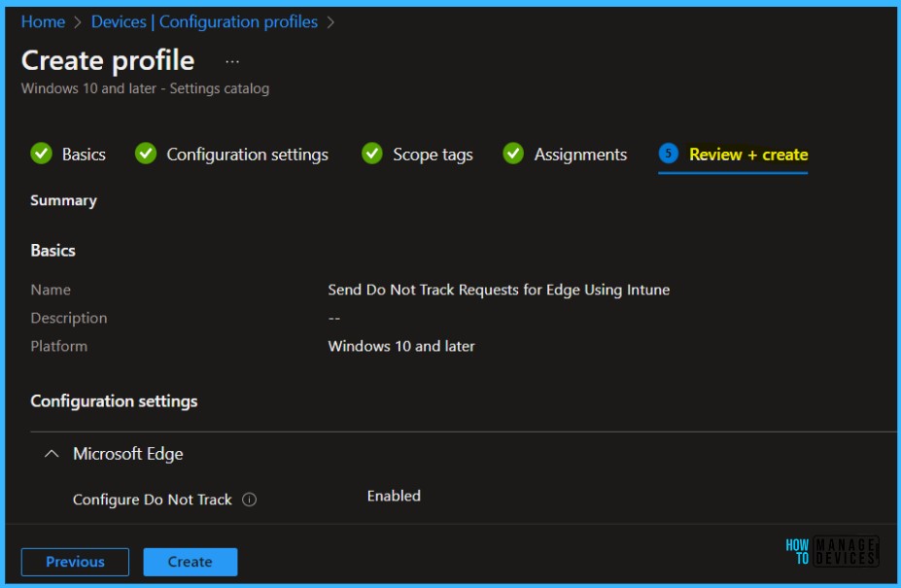Screen dimensions: 901x588
Task: Click the Home breadcrumb link
Action: (x=43, y=21)
